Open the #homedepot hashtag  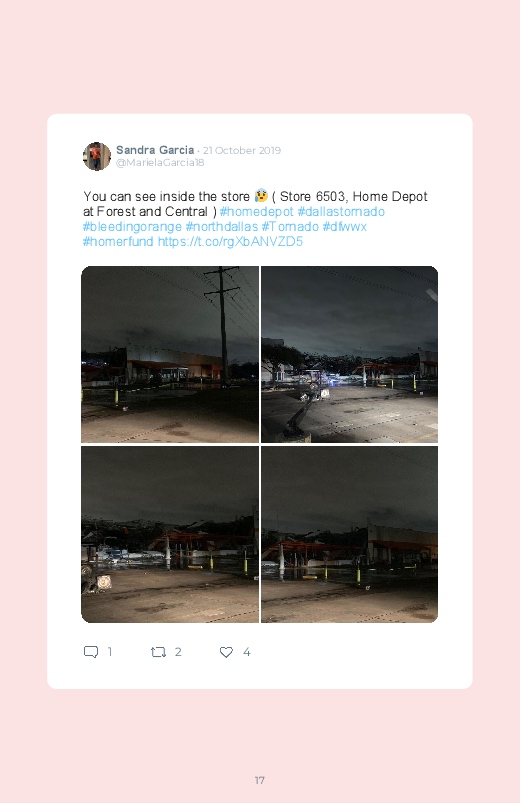[x=257, y=212]
